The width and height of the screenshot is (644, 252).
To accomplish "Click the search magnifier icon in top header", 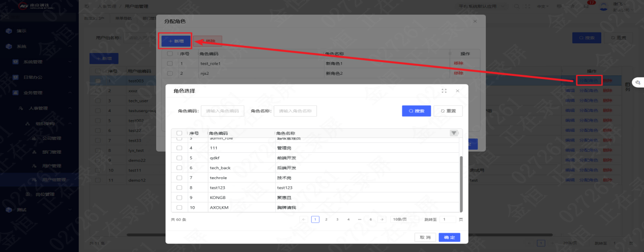I will point(517,7).
